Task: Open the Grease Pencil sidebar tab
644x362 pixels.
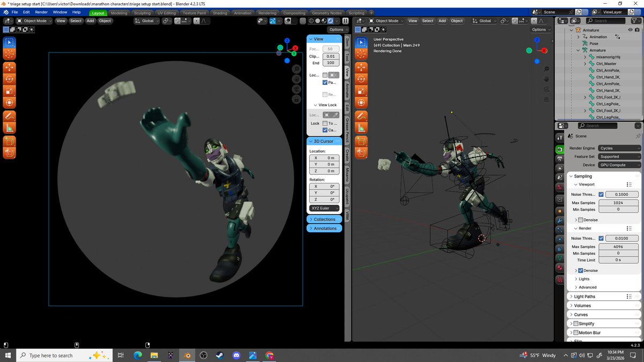Action: (x=347, y=131)
